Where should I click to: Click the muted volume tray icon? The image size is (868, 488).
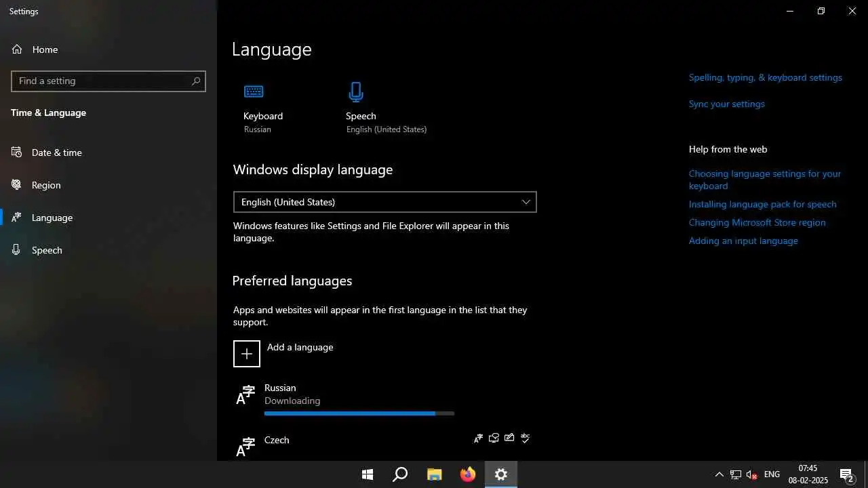pyautogui.click(x=752, y=474)
